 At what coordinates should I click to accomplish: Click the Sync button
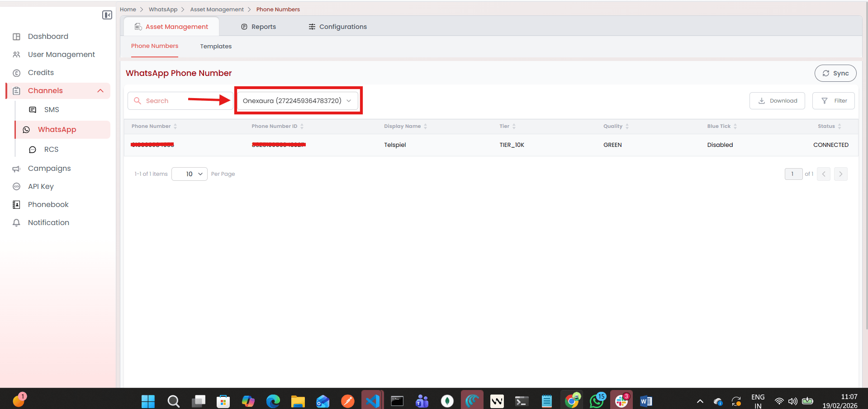(x=835, y=73)
